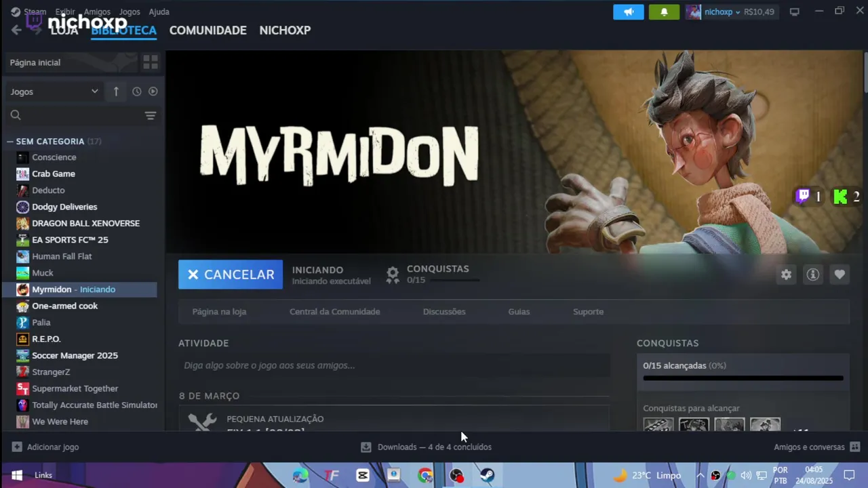868x488 pixels.
Task: Select the Myrmidon library entry
Action: coord(81,289)
